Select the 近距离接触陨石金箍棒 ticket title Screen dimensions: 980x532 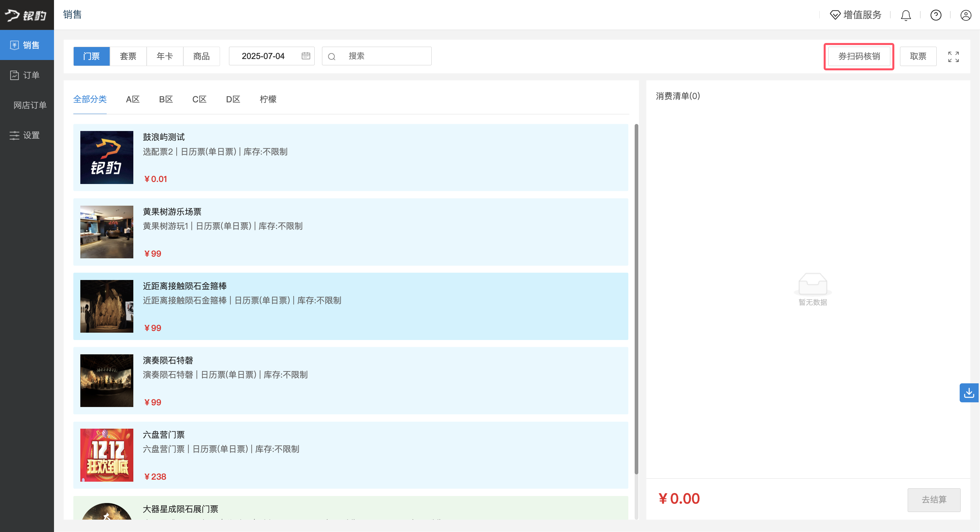(x=185, y=286)
